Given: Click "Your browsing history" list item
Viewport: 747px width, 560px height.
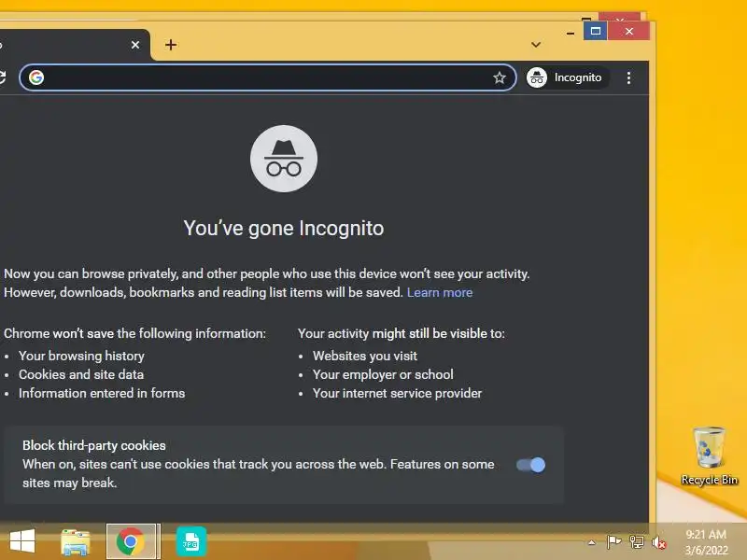Looking at the screenshot, I should click(81, 356).
